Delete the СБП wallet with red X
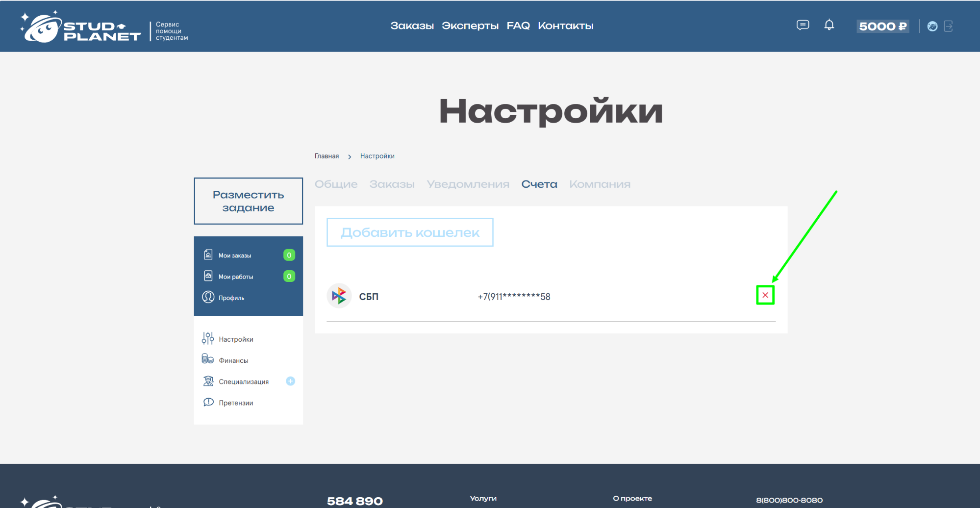This screenshot has width=980, height=508. pos(765,295)
